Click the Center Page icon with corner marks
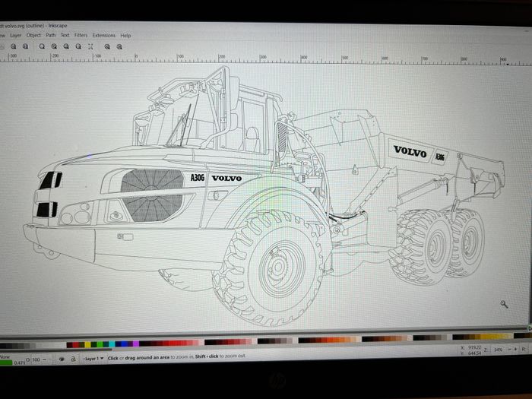 [90, 46]
